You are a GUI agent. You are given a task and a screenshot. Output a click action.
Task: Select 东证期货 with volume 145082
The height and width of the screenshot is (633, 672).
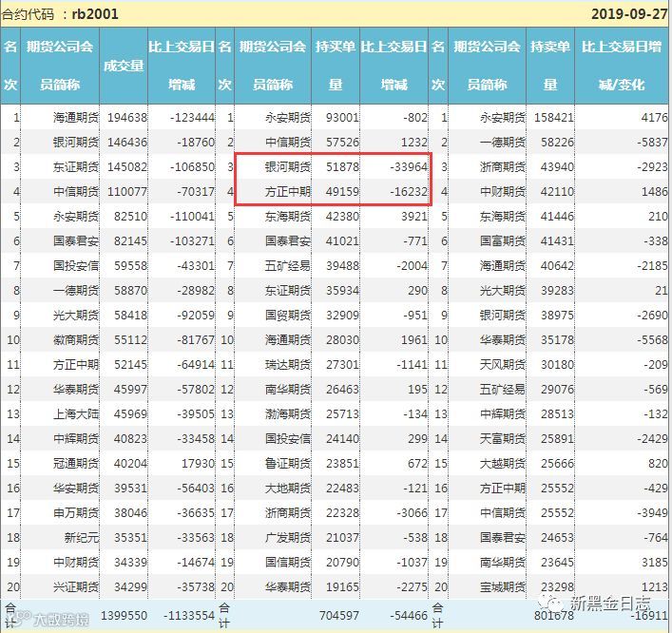76,166
